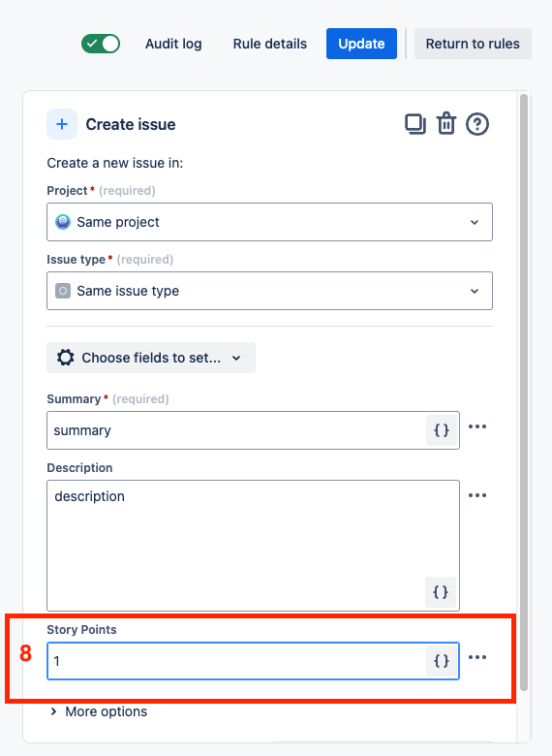This screenshot has height=756, width=552.
Task: Open Rule details
Action: tap(270, 44)
